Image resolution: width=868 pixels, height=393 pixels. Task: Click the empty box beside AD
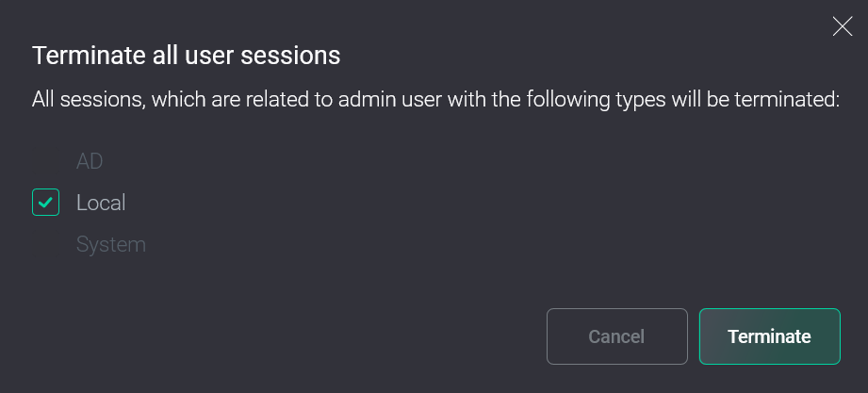(45, 161)
